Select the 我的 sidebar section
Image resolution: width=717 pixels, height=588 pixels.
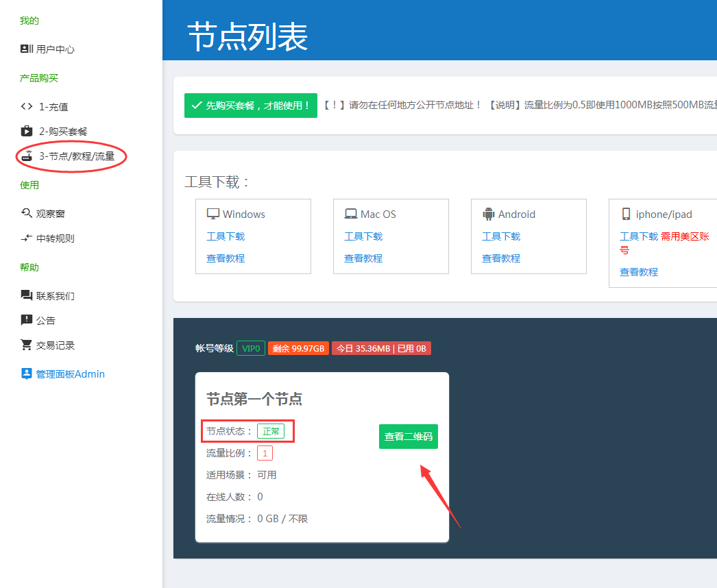coord(28,21)
